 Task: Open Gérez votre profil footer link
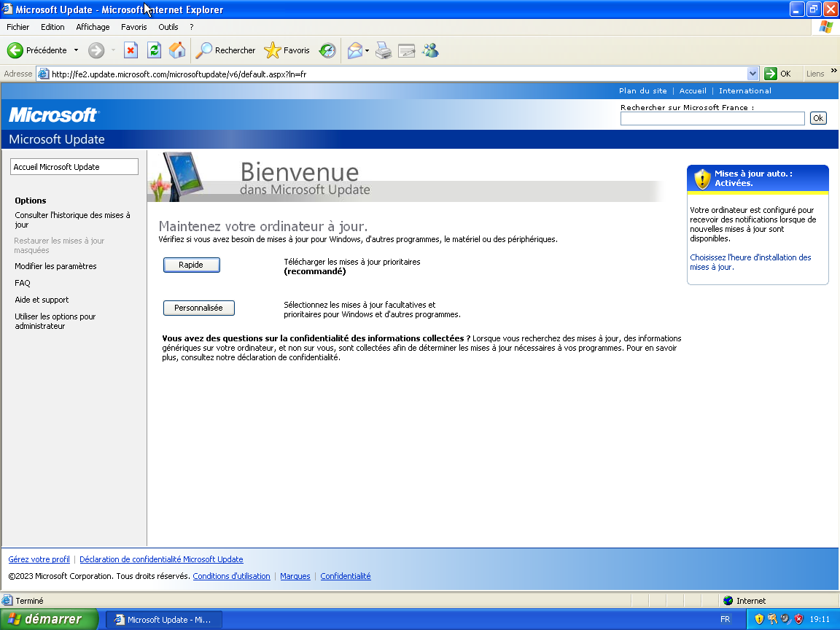[39, 559]
